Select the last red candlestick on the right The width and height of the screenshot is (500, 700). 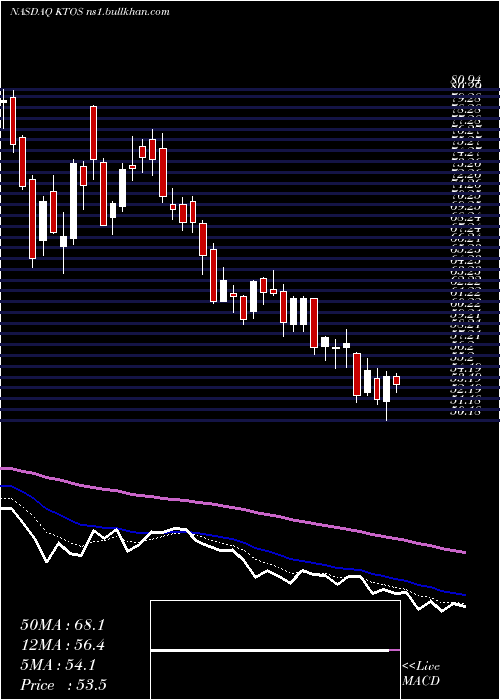pyautogui.click(x=396, y=380)
